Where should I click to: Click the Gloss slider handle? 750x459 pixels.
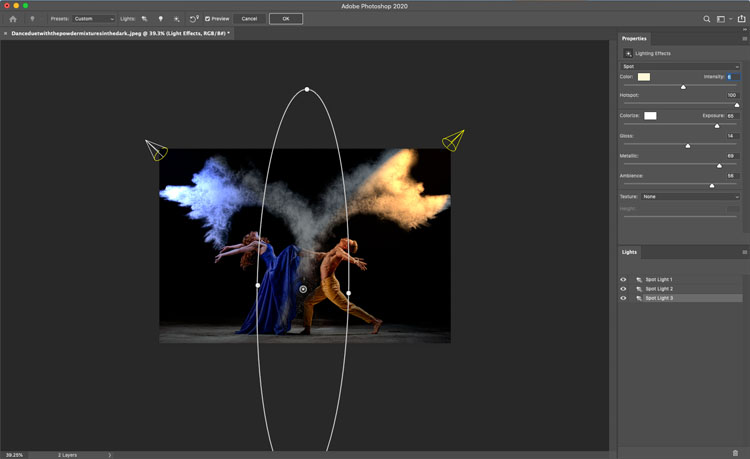pyautogui.click(x=687, y=145)
